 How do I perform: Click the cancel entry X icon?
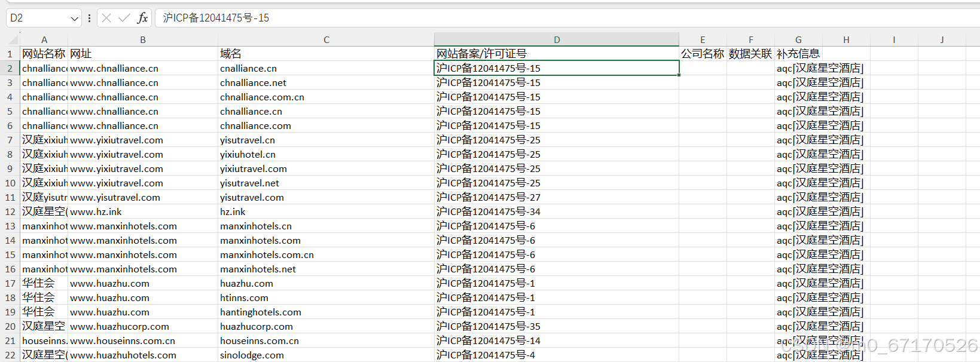106,18
